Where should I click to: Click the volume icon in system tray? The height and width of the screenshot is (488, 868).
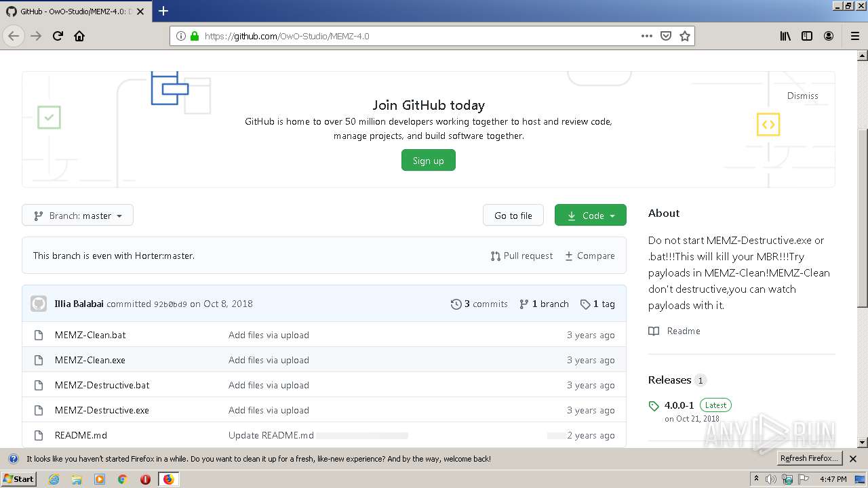772,479
